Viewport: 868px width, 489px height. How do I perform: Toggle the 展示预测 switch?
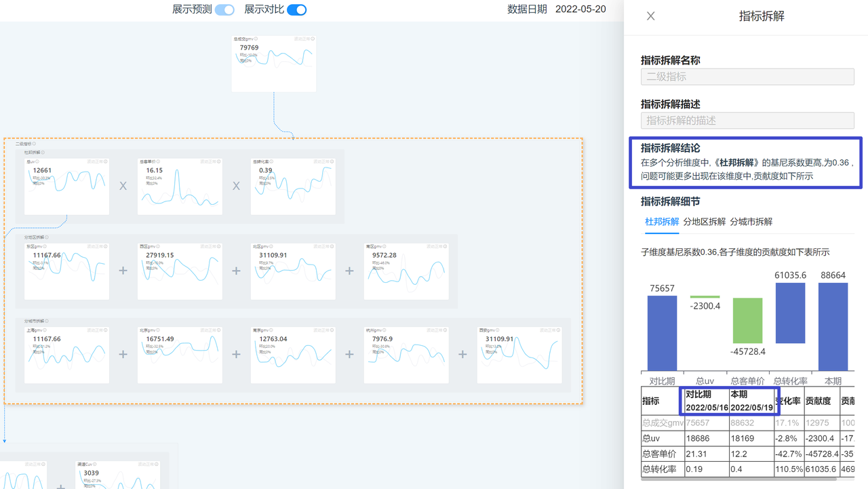click(224, 9)
